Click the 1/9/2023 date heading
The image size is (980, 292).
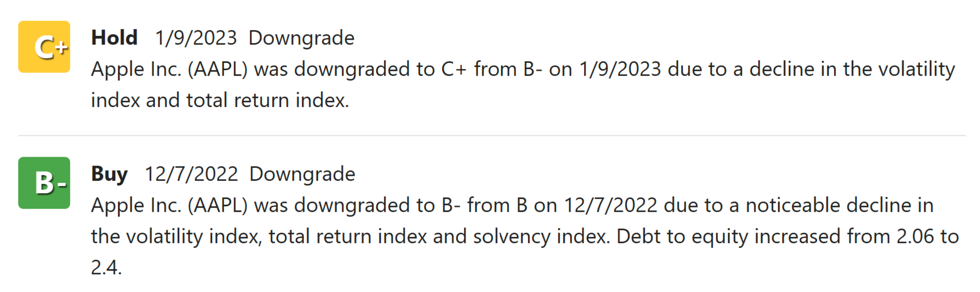tap(196, 38)
